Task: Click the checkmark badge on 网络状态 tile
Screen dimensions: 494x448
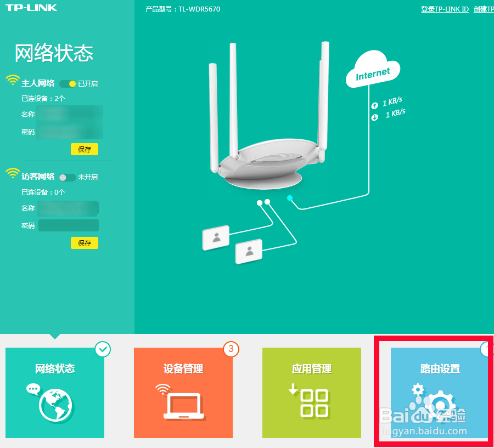Action: point(103,349)
